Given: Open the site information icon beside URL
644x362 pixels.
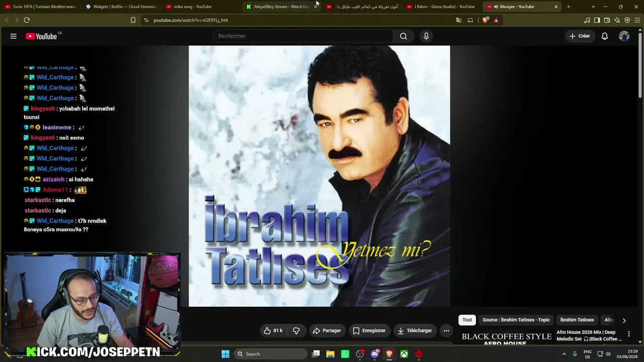Looking at the screenshot, I should [x=146, y=20].
